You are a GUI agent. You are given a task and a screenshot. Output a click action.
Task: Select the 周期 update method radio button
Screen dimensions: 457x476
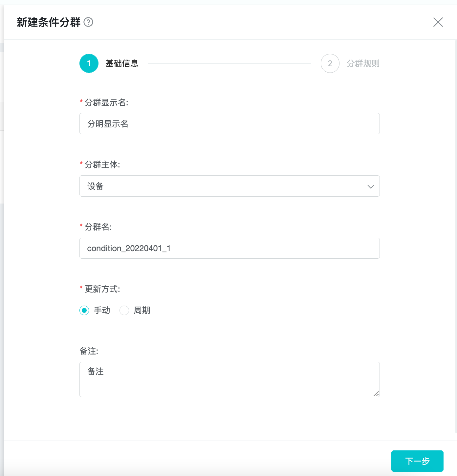[124, 310]
